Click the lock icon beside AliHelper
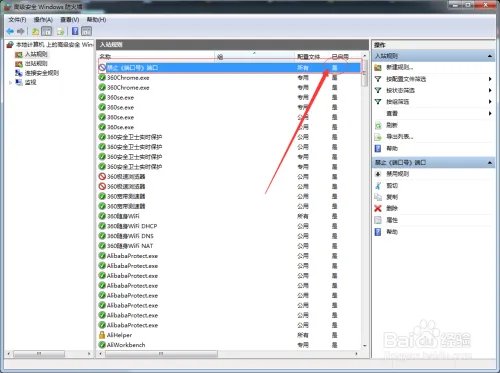 102,335
